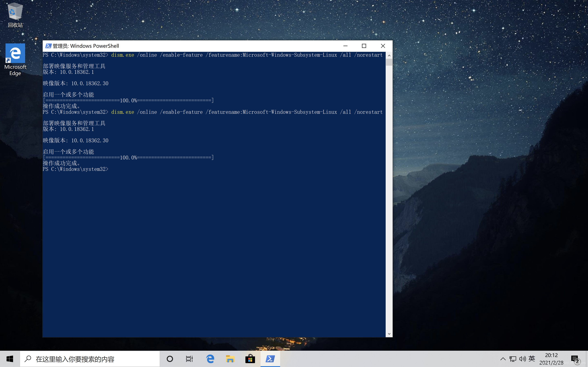The height and width of the screenshot is (367, 588).
Task: Click the PowerShell scrollbar up arrow
Action: point(389,55)
